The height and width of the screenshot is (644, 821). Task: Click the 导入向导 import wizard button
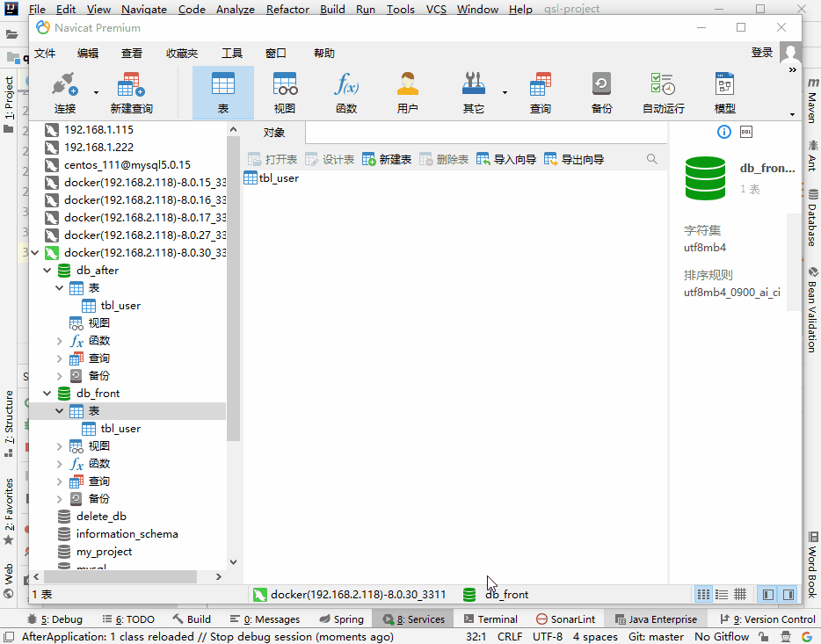[506, 159]
